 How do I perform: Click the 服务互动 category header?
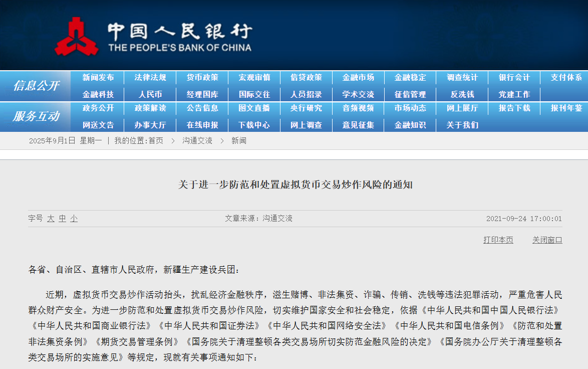tap(36, 116)
